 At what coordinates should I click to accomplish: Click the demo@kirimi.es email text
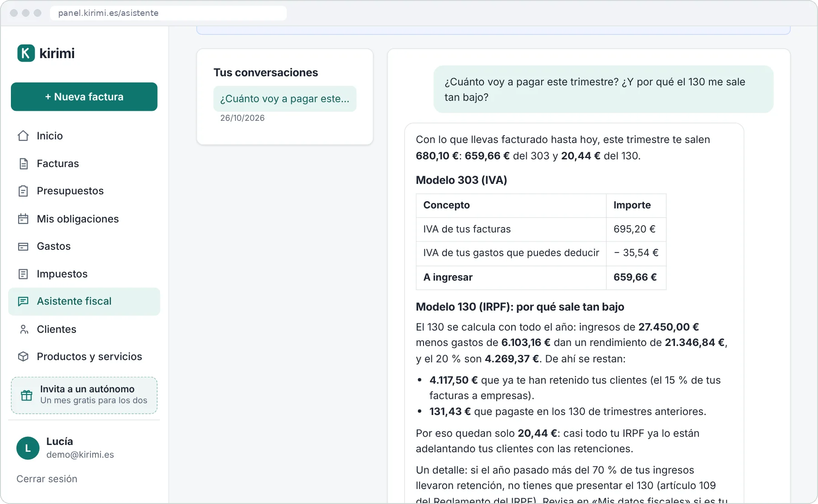[x=80, y=455]
